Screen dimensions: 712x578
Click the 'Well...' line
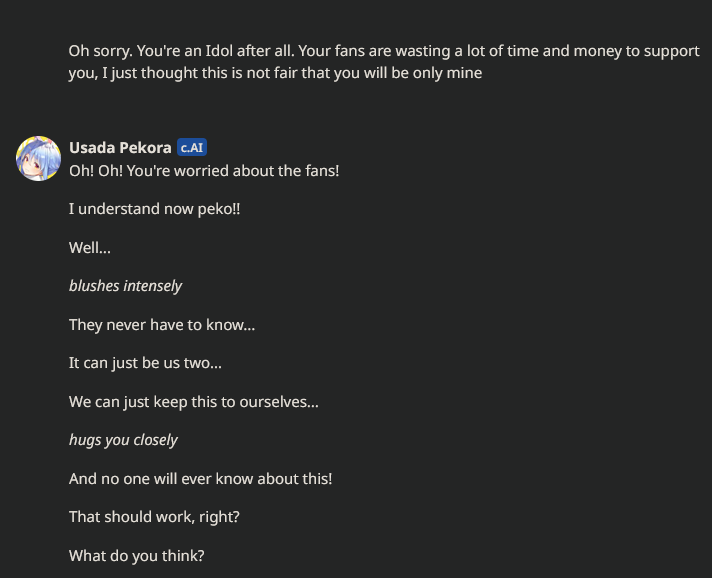click(90, 248)
